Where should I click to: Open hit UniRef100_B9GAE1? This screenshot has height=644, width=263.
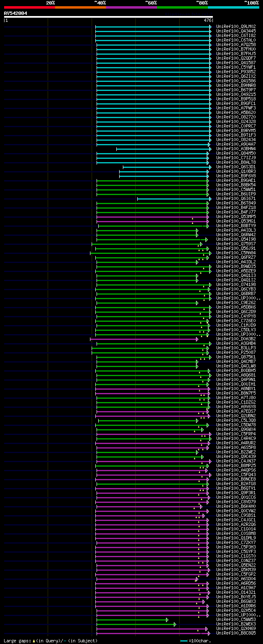click(x=236, y=180)
